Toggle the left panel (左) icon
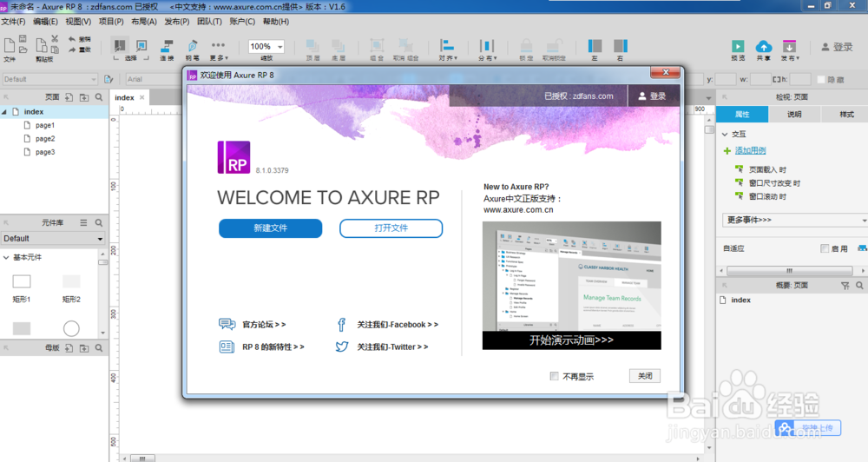This screenshot has width=868, height=462. [595, 46]
